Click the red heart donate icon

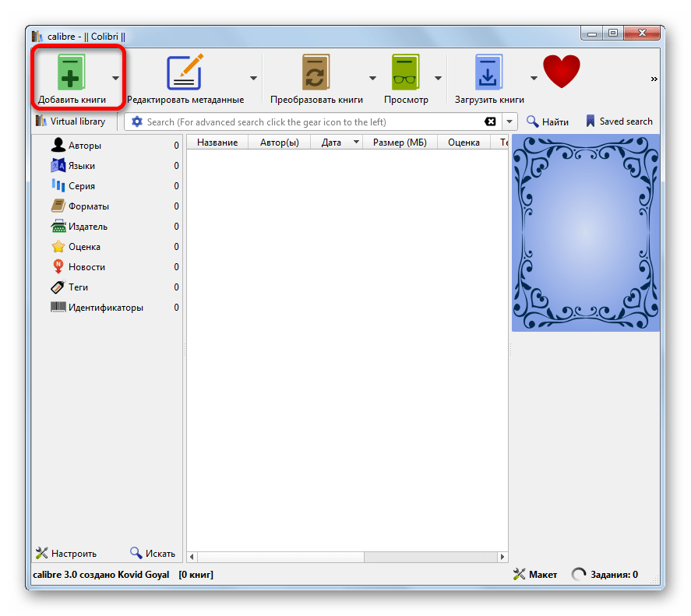tap(562, 72)
